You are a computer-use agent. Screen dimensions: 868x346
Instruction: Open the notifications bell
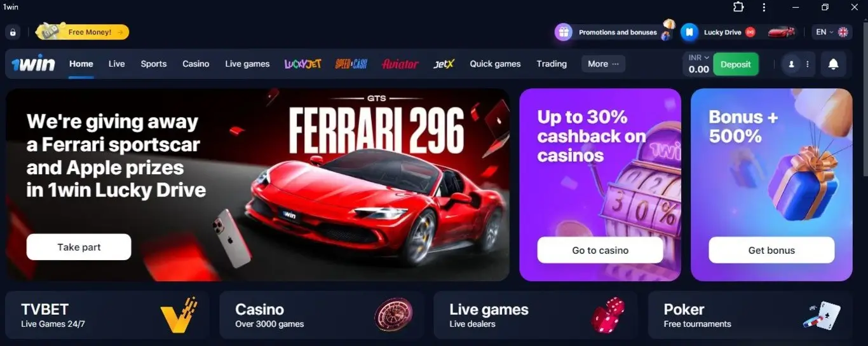click(833, 64)
